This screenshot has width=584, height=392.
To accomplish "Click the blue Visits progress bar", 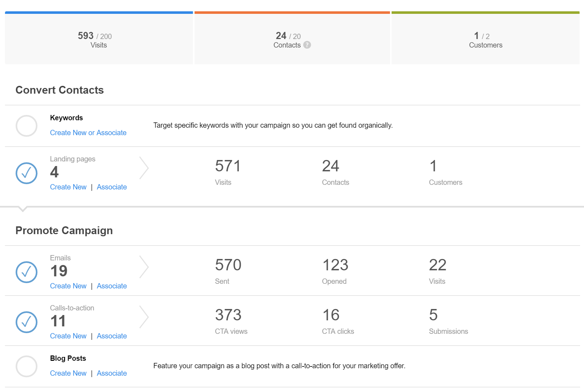I will tap(99, 12).
